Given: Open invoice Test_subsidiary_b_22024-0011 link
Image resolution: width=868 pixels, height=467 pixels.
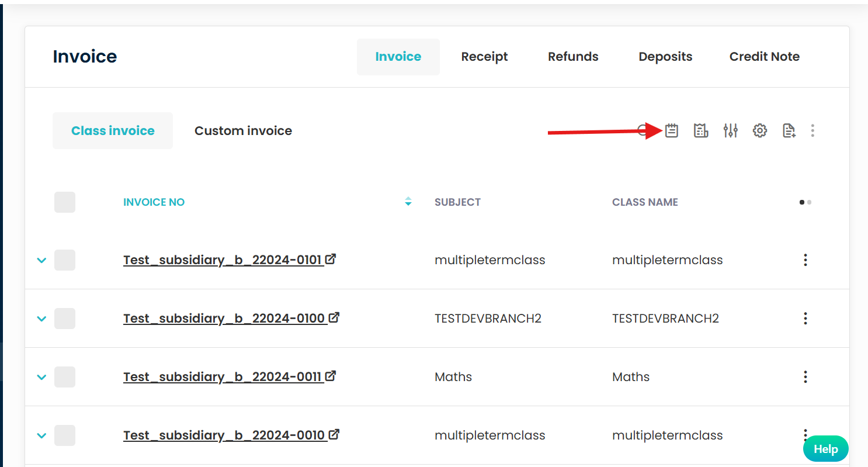Looking at the screenshot, I should pyautogui.click(x=224, y=377).
